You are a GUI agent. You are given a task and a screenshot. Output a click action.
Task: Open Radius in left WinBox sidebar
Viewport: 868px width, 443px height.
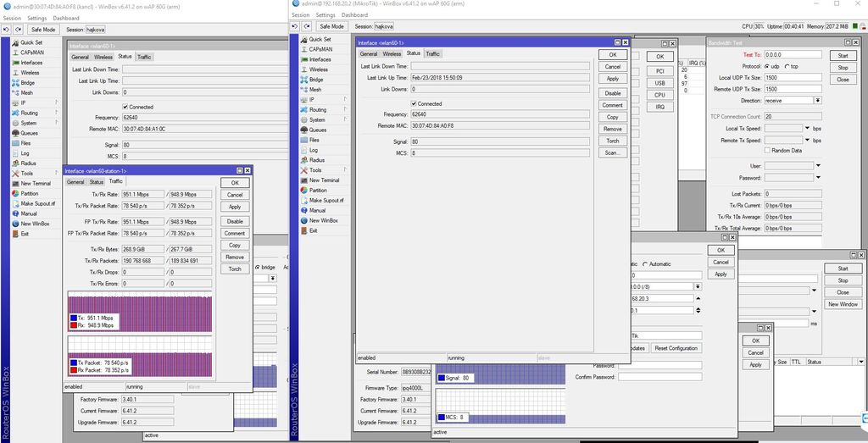[28, 163]
